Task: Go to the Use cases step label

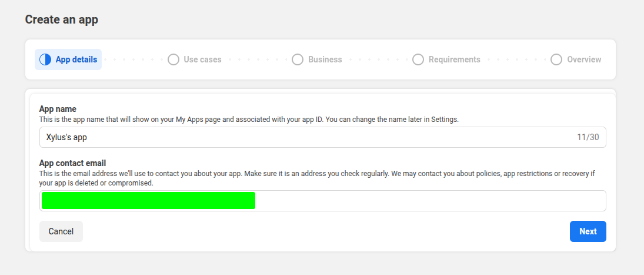Action: tap(202, 59)
